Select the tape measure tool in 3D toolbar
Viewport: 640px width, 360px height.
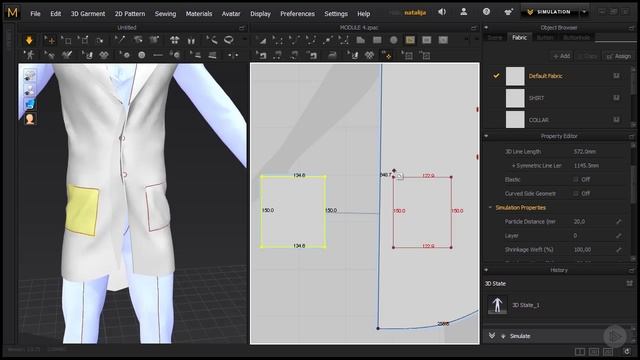[x=212, y=40]
